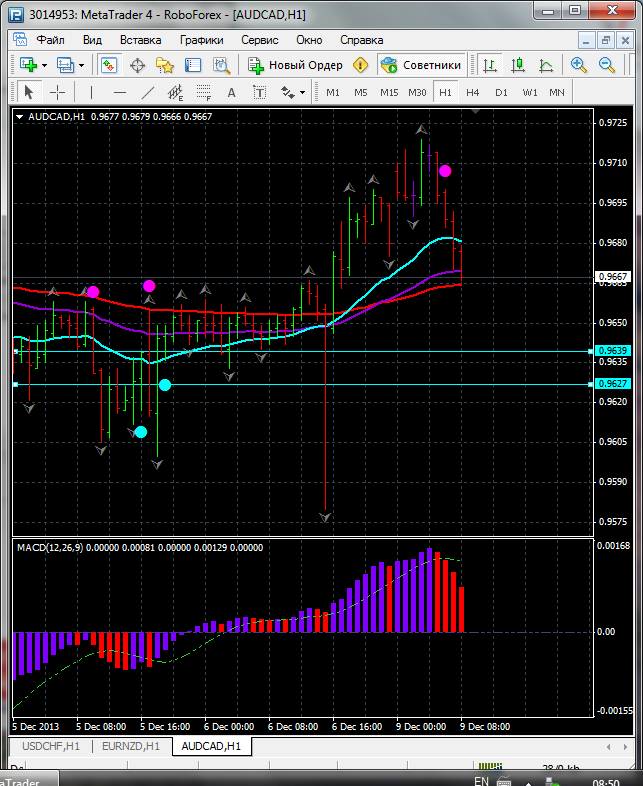Image resolution: width=643 pixels, height=786 pixels.
Task: Select the line chart view icon
Action: pyautogui.click(x=546, y=65)
